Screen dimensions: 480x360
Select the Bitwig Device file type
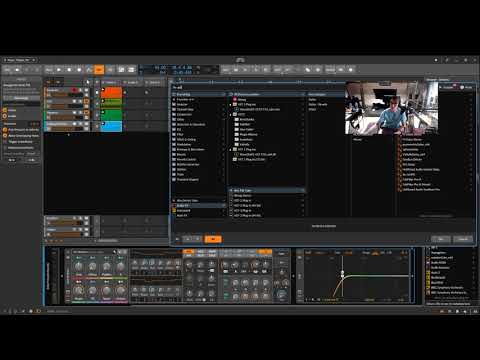coord(267,196)
